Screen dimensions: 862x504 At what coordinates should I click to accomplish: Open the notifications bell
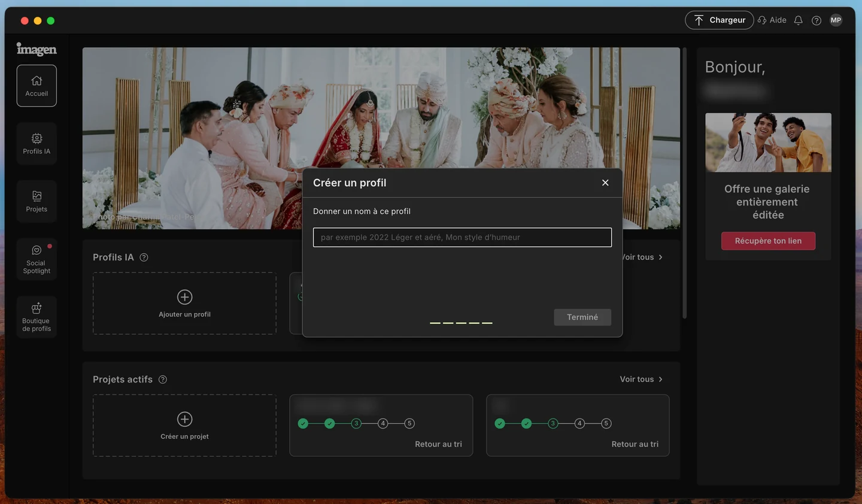click(798, 20)
